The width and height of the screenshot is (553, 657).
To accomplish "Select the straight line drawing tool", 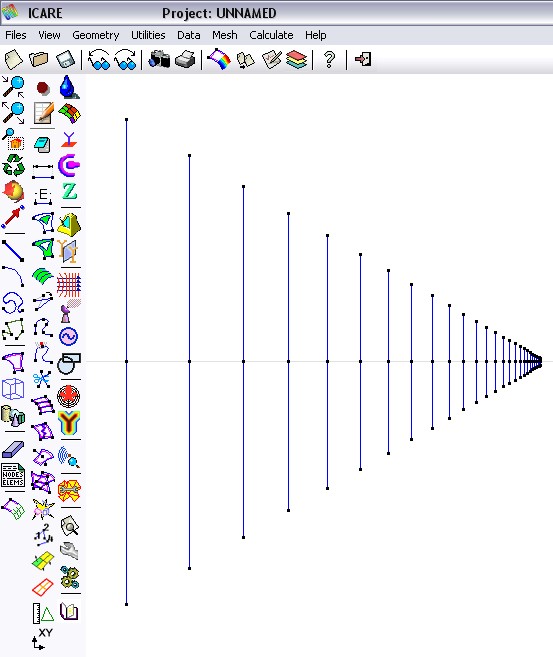I will 13,251.
